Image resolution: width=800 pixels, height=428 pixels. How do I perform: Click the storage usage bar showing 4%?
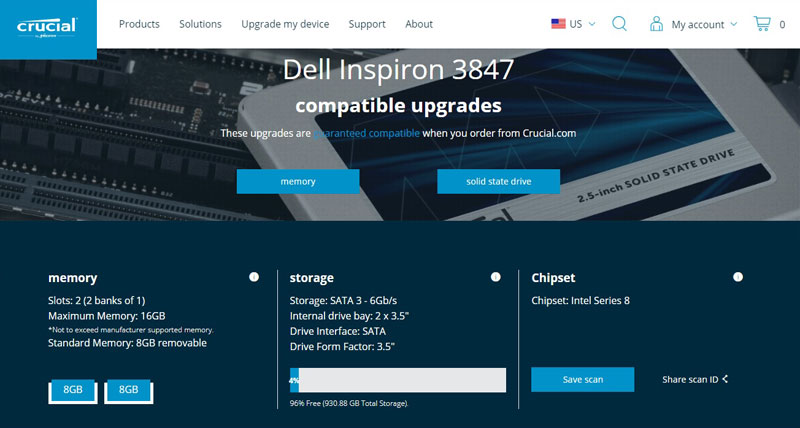coord(398,380)
